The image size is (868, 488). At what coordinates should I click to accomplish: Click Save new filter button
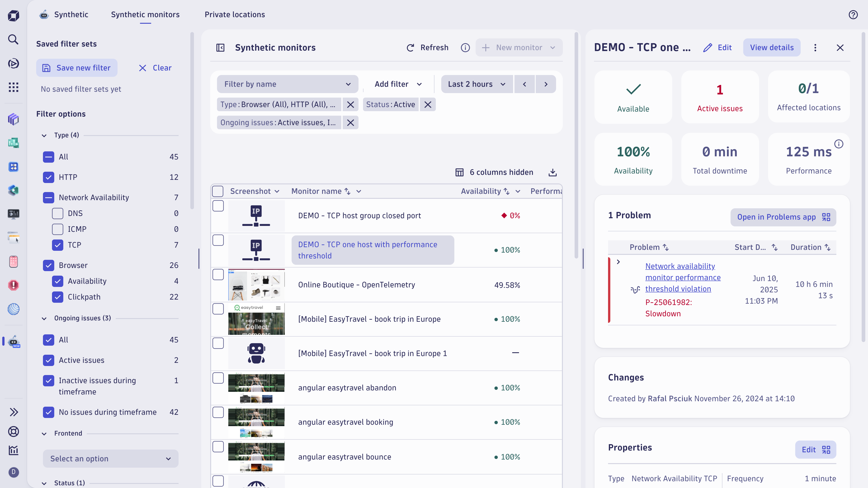click(x=77, y=68)
